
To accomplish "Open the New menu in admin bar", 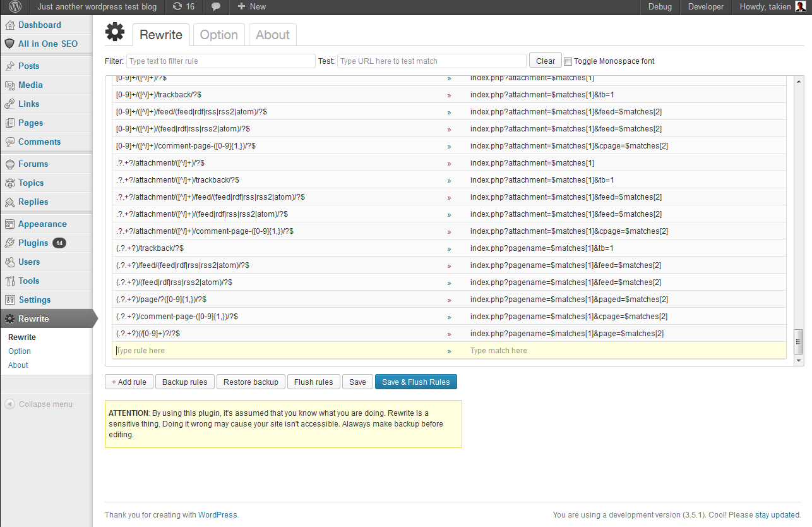I will pos(251,7).
